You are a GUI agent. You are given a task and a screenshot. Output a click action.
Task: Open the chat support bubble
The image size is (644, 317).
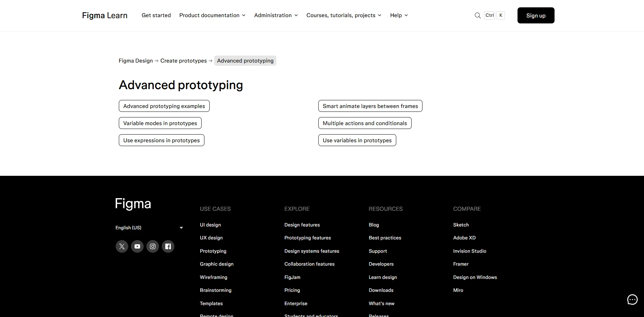632,300
